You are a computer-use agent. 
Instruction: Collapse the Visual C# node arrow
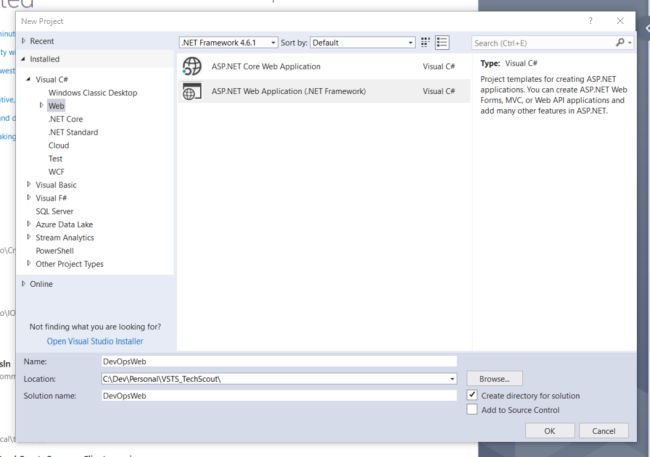tap(28, 79)
